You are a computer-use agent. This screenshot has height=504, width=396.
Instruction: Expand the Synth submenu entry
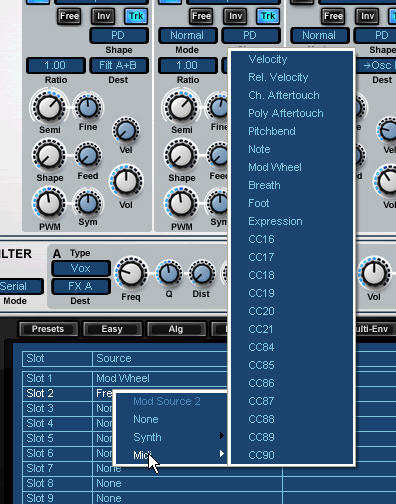pyautogui.click(x=171, y=437)
